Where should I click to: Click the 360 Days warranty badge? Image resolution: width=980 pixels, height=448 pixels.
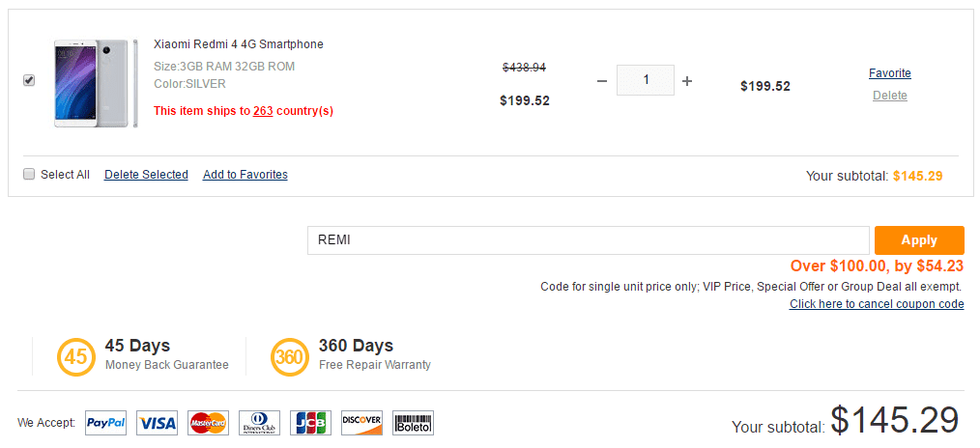pos(289,356)
